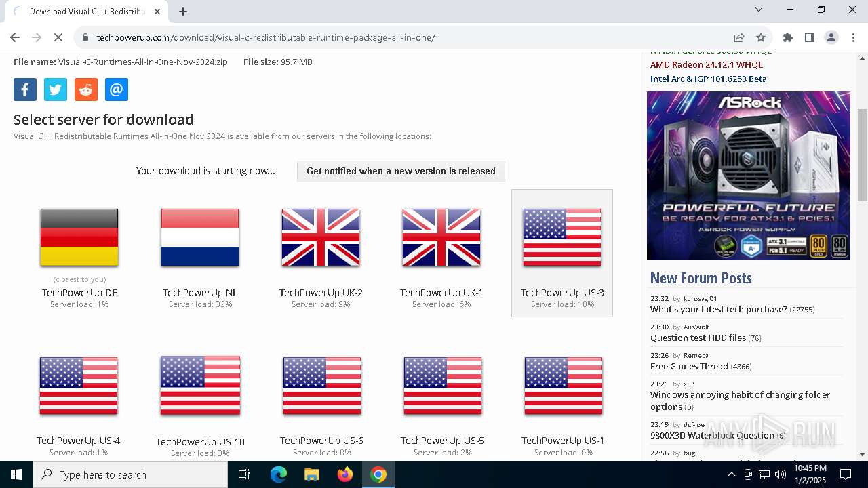Click the page vertical scrollbar thumb
The image size is (868, 488).
[x=862, y=155]
